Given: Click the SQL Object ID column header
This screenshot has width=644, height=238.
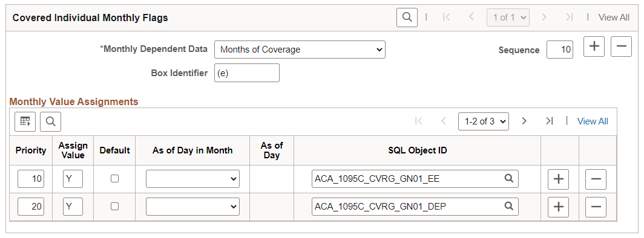Looking at the screenshot, I should click(x=417, y=150).
